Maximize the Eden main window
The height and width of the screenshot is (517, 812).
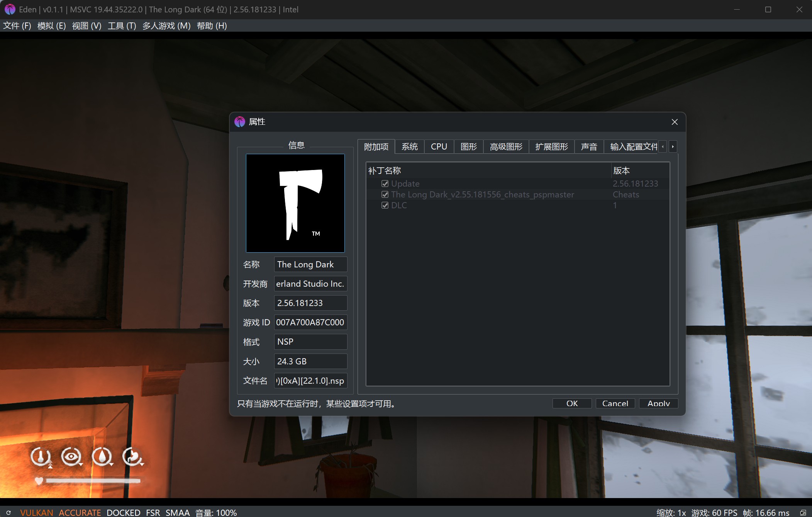pos(768,9)
